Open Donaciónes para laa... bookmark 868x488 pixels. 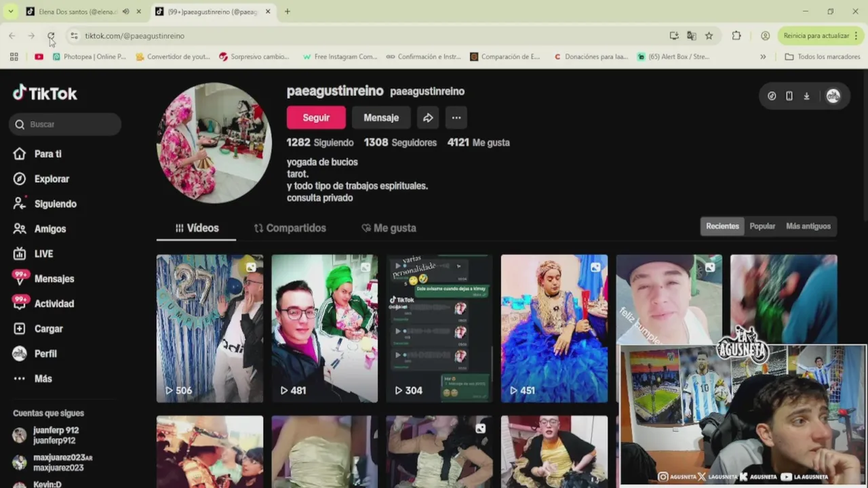tap(591, 57)
